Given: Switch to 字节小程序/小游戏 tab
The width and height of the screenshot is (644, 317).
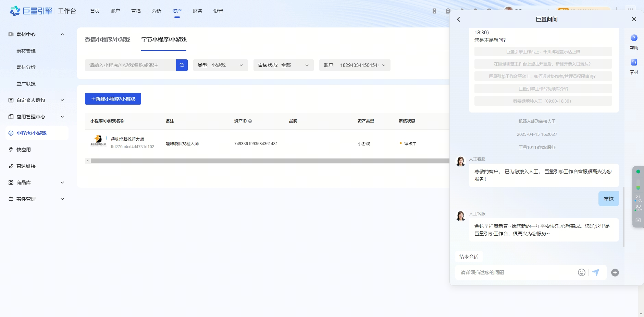Looking at the screenshot, I should click(164, 39).
